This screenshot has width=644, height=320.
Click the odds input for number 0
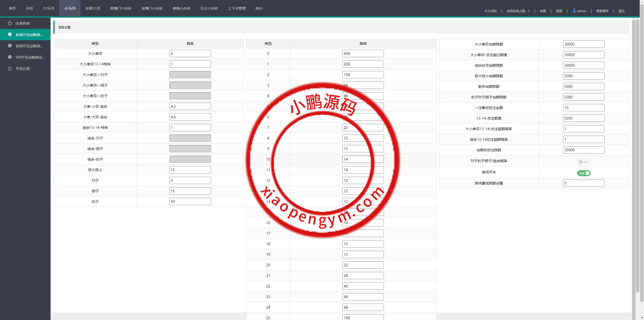click(x=363, y=53)
